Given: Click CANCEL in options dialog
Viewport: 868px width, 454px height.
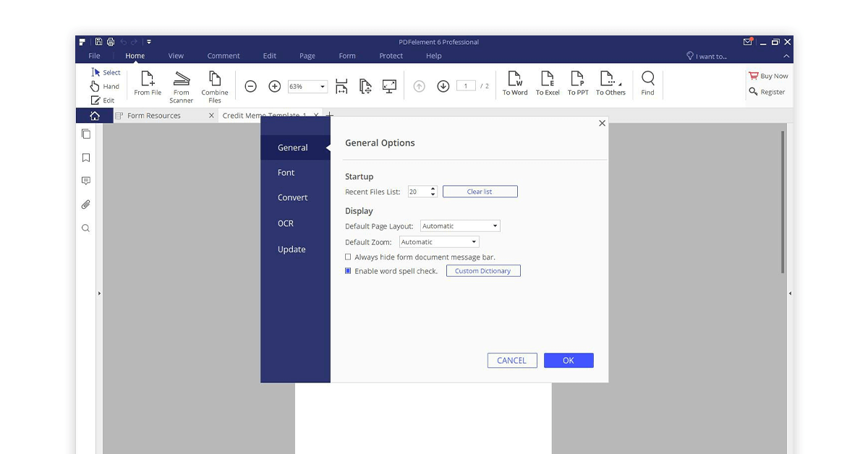Looking at the screenshot, I should 512,360.
